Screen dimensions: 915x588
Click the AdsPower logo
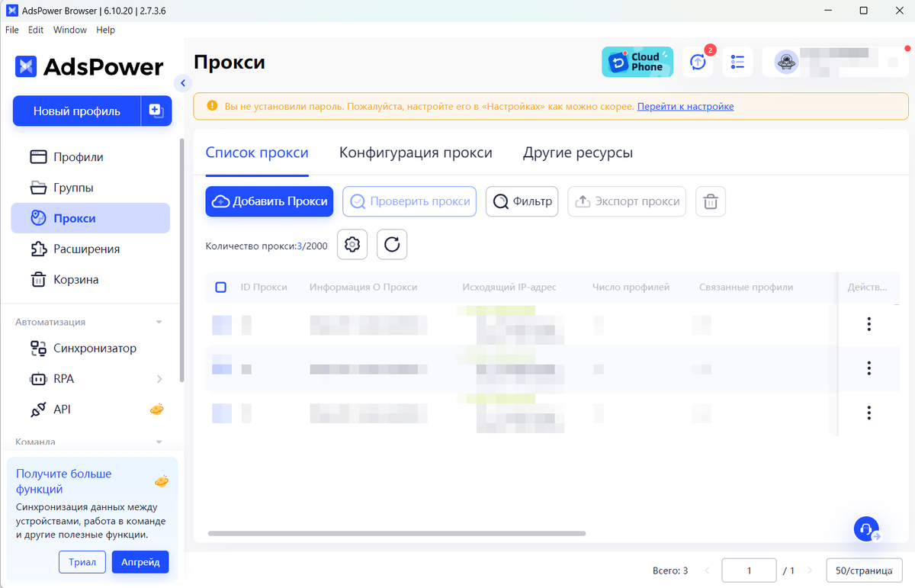(x=89, y=67)
